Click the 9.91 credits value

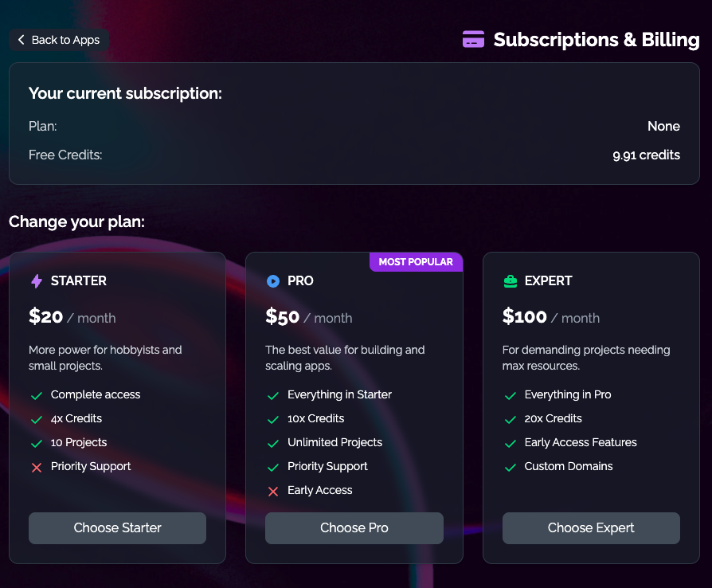tap(646, 155)
